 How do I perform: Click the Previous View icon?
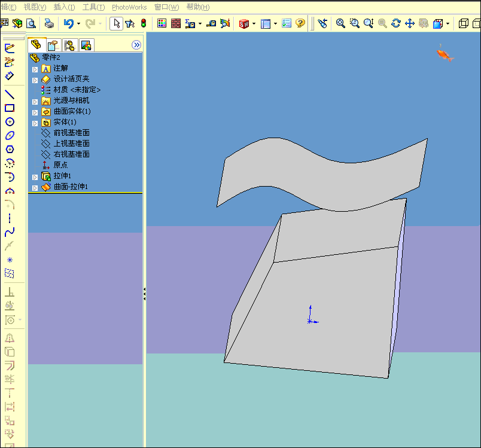pos(322,23)
